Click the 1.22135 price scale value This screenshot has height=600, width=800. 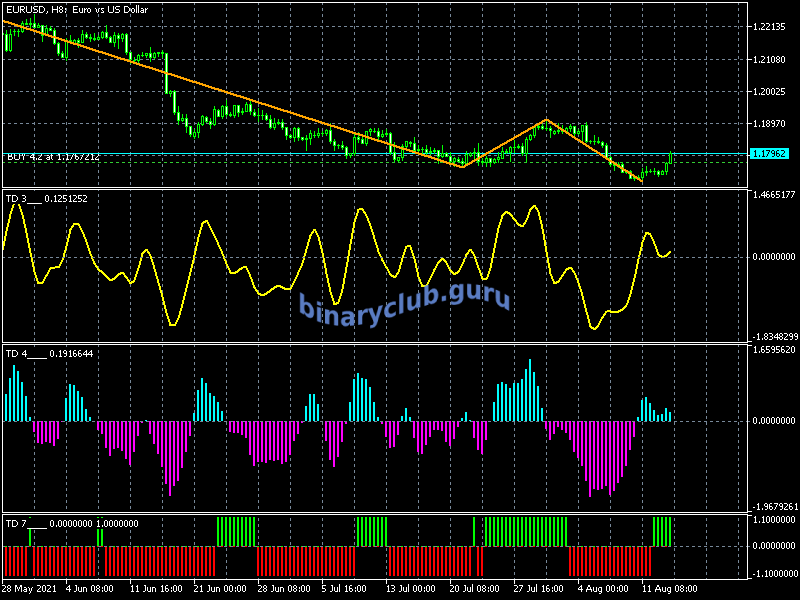tap(768, 27)
